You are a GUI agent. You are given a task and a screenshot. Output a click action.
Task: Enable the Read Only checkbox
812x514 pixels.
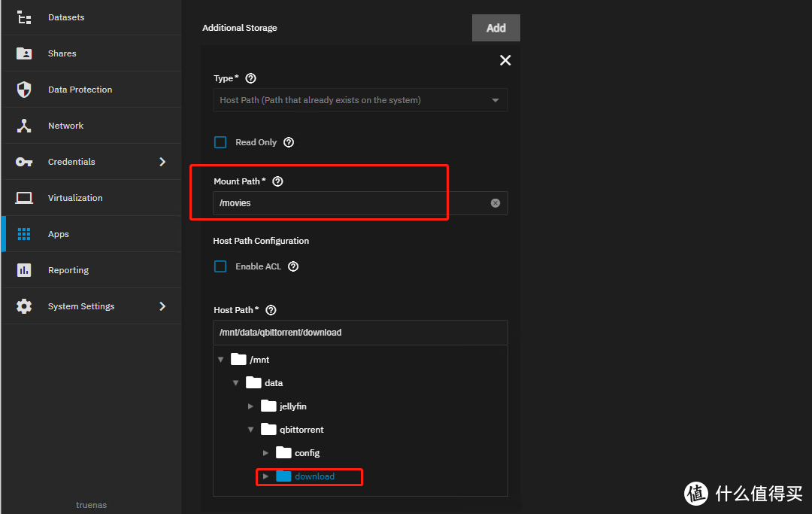pos(220,142)
